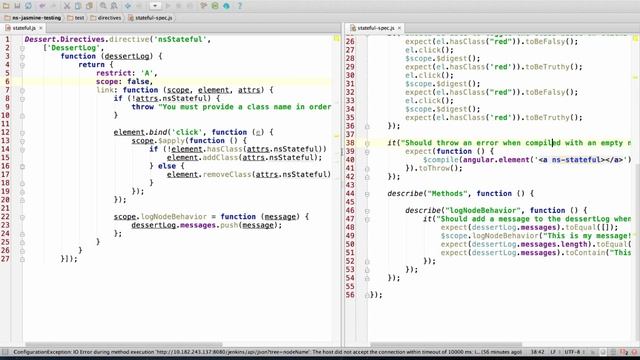The width and height of the screenshot is (640, 360).
Task: Click the Undo toolbar icon
Action: tap(42, 6)
